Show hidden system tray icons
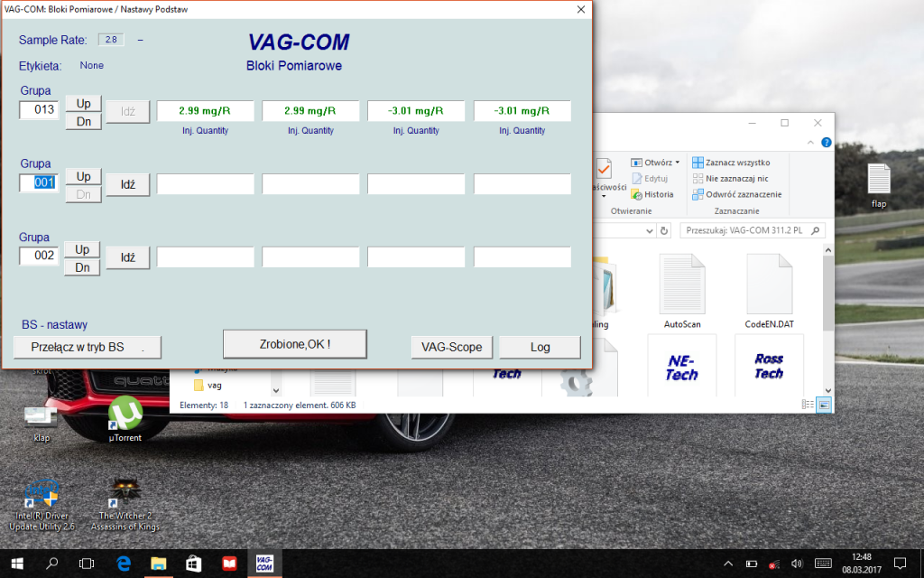 point(728,564)
